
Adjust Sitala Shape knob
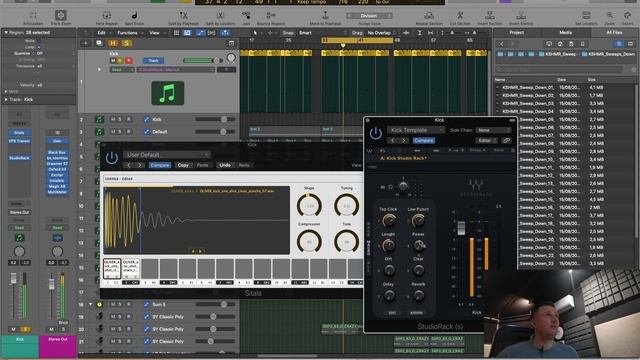[x=309, y=205]
